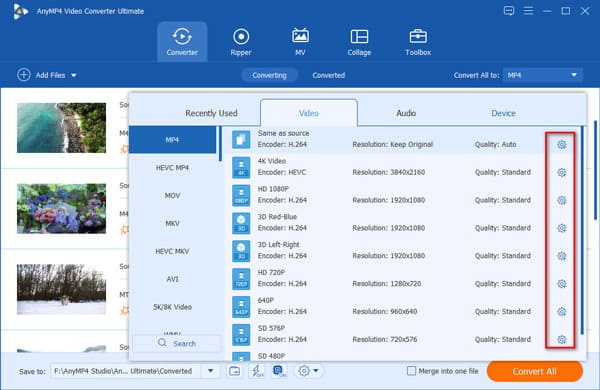Toggle the GPU chip icon in bottom bar
This screenshot has height=390, width=600.
tap(279, 371)
